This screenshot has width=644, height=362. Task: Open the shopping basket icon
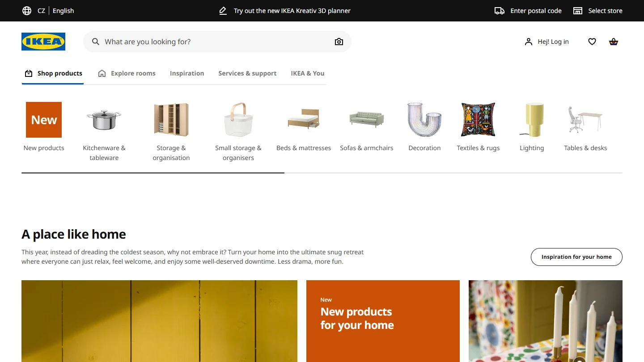point(614,42)
